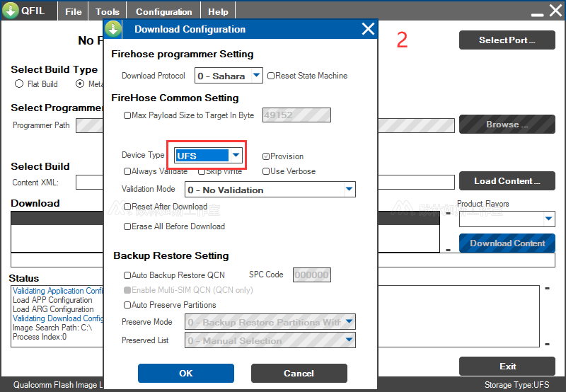Click the Load Content button

pyautogui.click(x=507, y=181)
